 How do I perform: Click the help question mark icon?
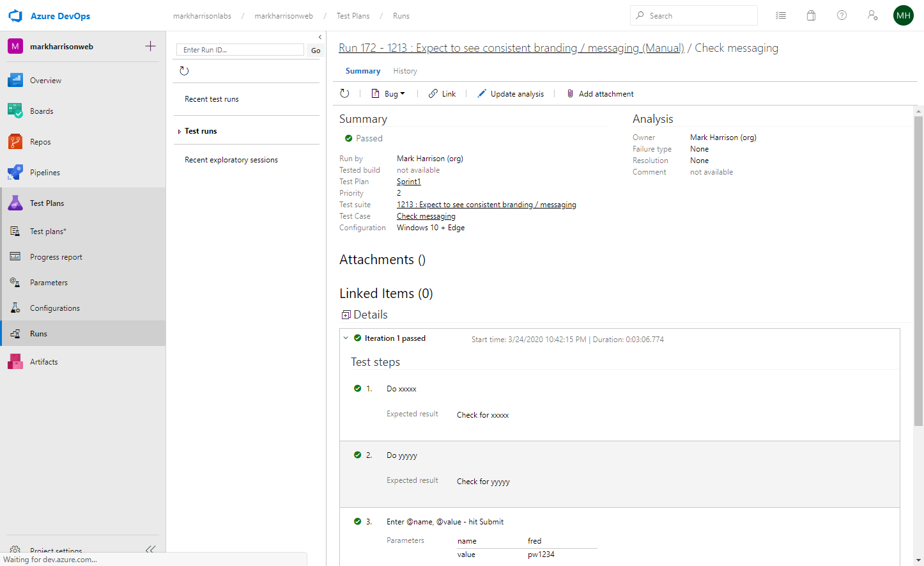tap(842, 16)
